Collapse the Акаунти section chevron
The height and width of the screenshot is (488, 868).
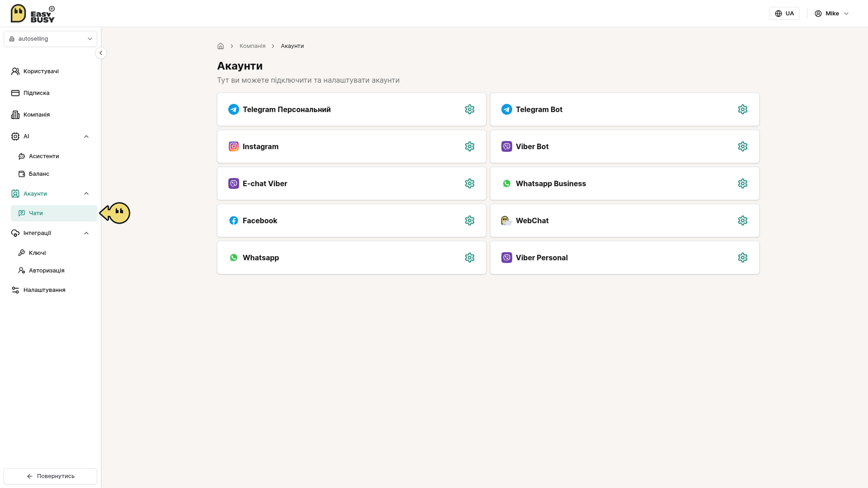coord(86,193)
